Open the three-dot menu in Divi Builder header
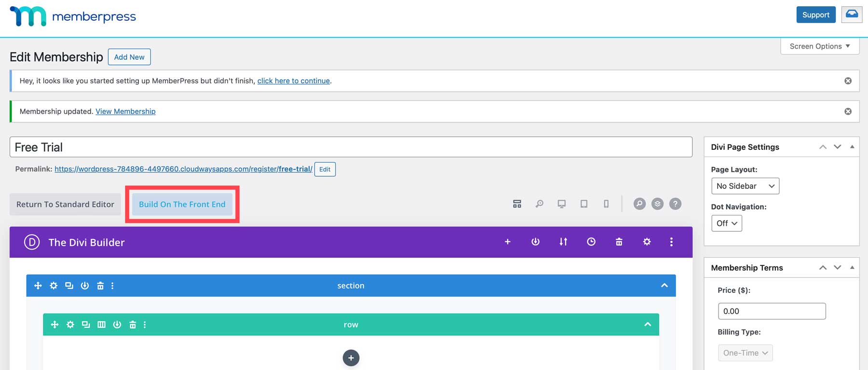Image resolution: width=868 pixels, height=370 pixels. pyautogui.click(x=671, y=242)
